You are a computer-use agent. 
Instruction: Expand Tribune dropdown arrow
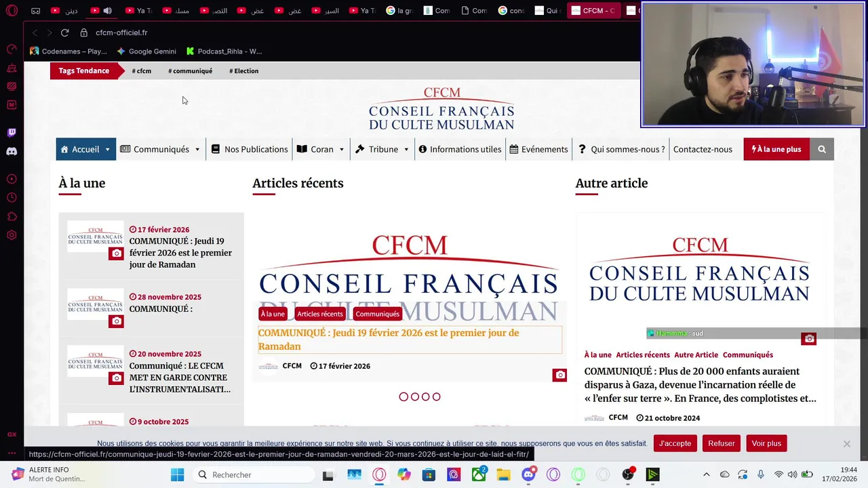click(x=406, y=149)
